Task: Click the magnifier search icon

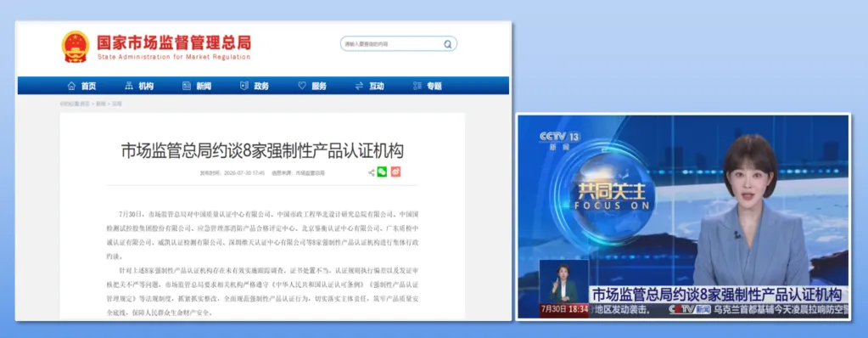Action: click(447, 44)
